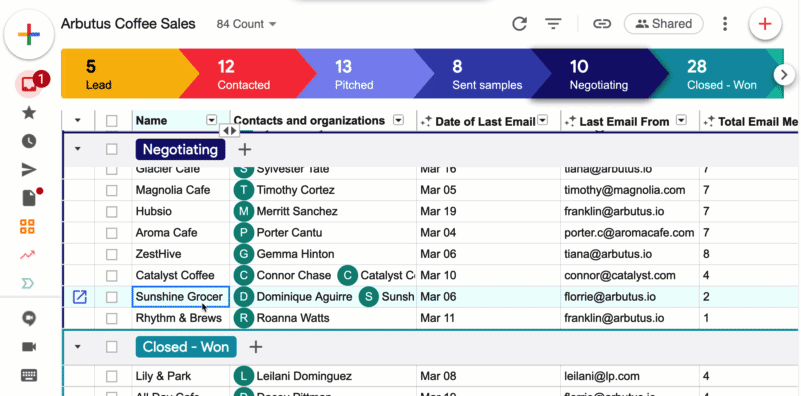Click the Closed - Won group label

186,347
